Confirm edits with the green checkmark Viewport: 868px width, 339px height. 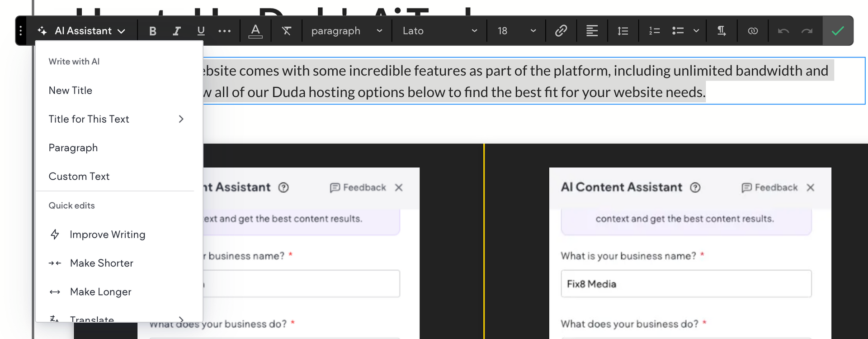click(838, 31)
